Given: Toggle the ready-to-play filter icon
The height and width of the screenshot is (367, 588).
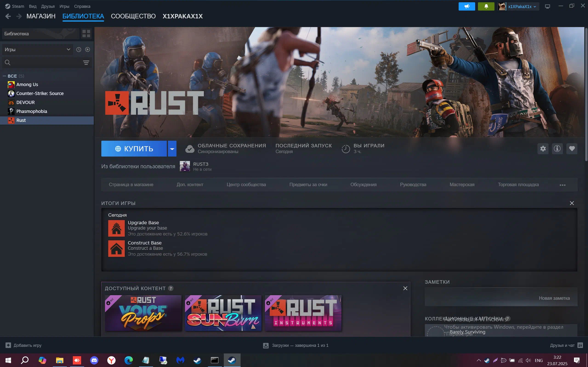Looking at the screenshot, I should [88, 50].
